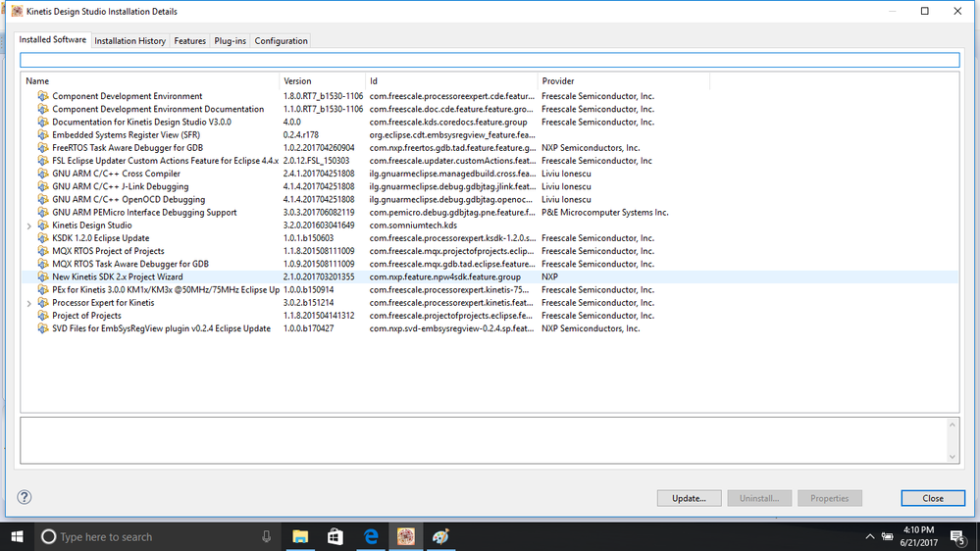
Task: Focus the filter text field above the list
Action: [490, 60]
